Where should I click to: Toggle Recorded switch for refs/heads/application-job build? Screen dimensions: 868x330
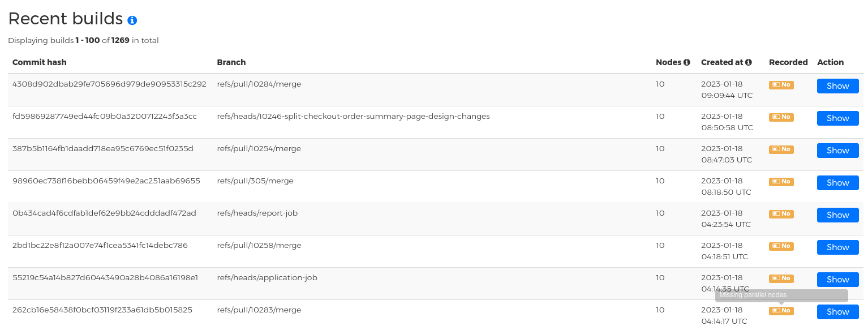pos(781,278)
